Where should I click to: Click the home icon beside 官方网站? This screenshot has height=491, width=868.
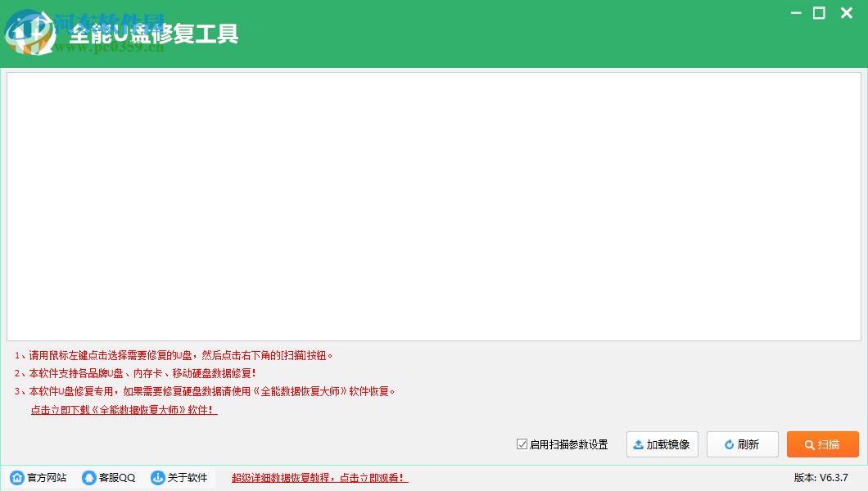pos(16,478)
